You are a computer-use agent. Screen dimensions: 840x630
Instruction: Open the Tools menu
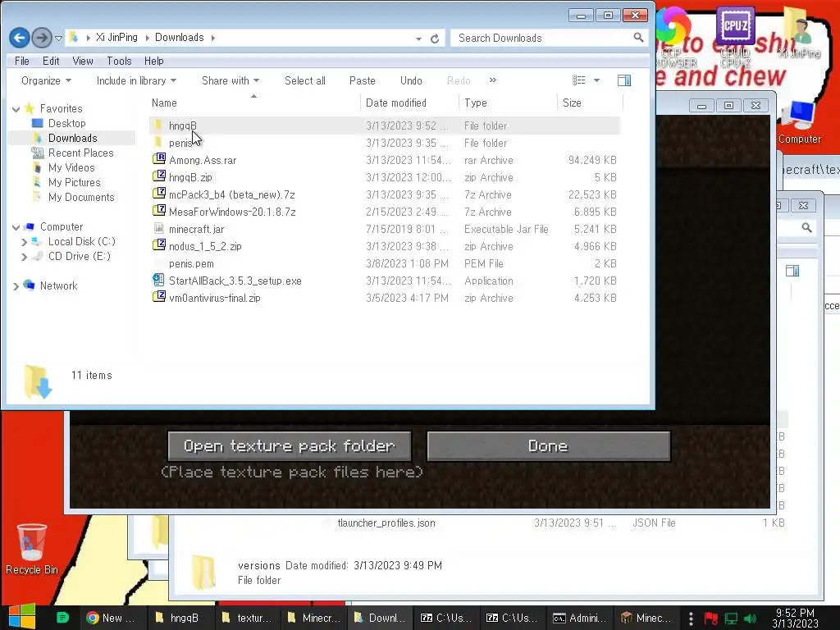pyautogui.click(x=119, y=61)
